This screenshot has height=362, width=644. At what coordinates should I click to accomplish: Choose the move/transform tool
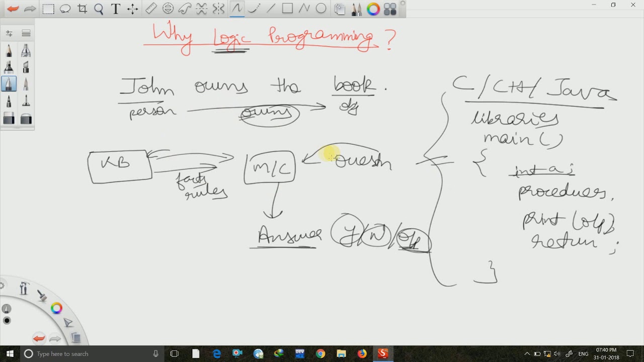click(x=133, y=9)
